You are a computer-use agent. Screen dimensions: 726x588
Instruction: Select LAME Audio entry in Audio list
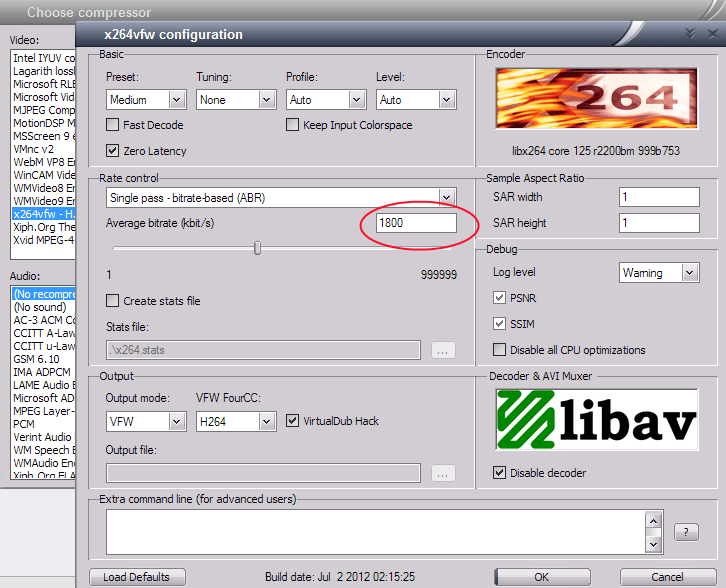coord(40,385)
